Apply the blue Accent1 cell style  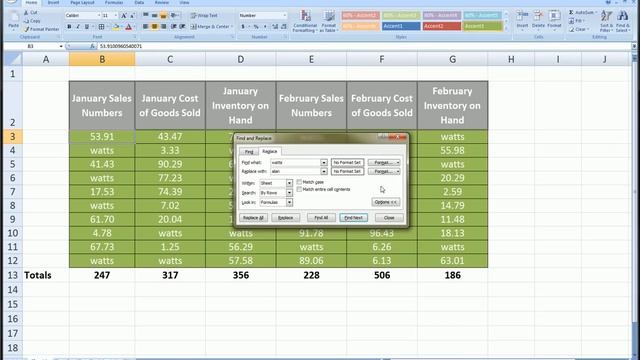coord(401,26)
